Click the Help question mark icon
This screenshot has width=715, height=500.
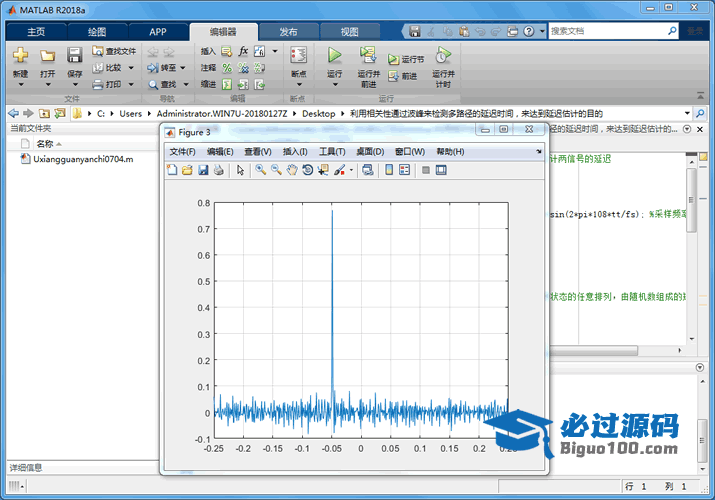528,31
